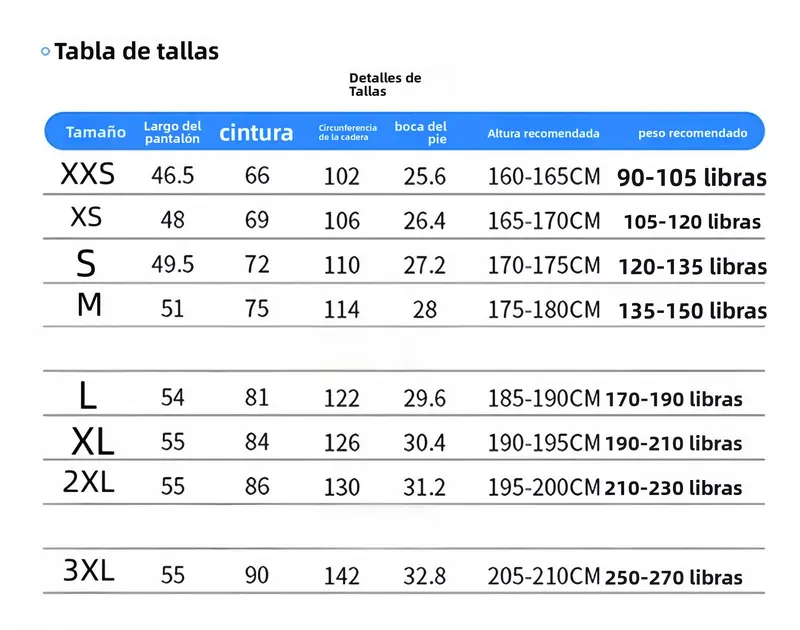This screenshot has width=800, height=630.
Task: Click the 3XL size label
Action: 89,570
